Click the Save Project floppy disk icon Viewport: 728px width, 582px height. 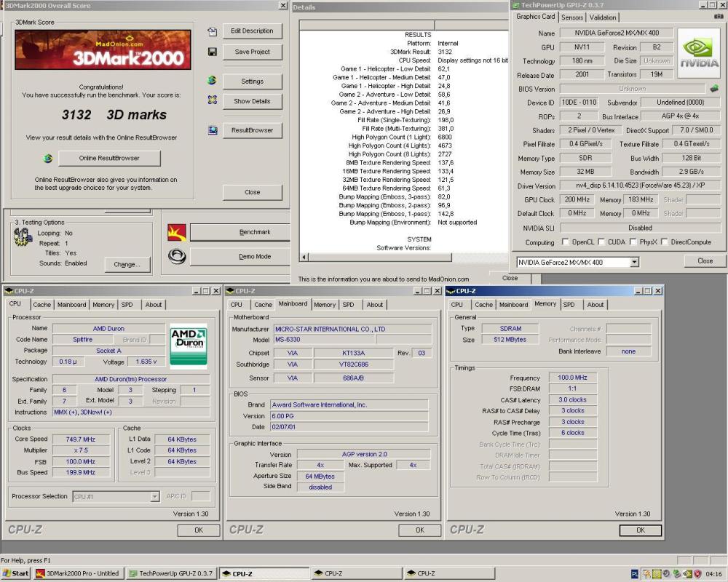pos(211,52)
